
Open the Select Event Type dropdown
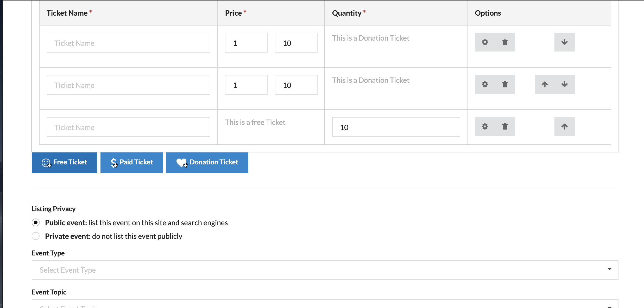tap(325, 270)
